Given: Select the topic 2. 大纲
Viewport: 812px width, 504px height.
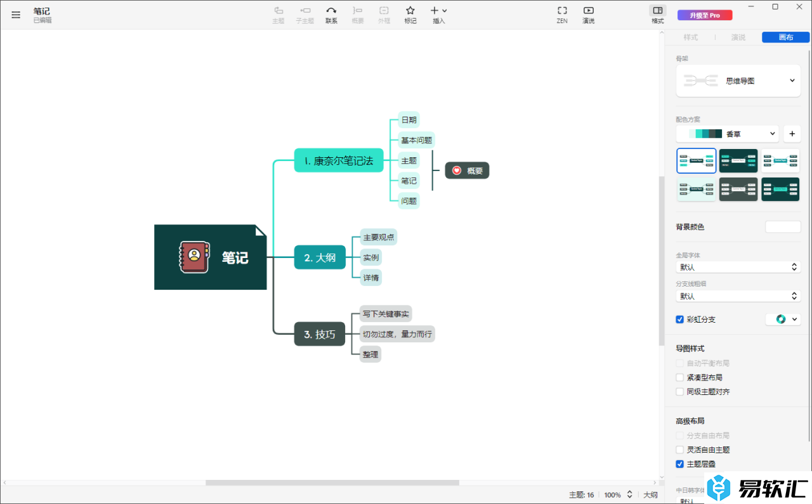Looking at the screenshot, I should pyautogui.click(x=320, y=257).
